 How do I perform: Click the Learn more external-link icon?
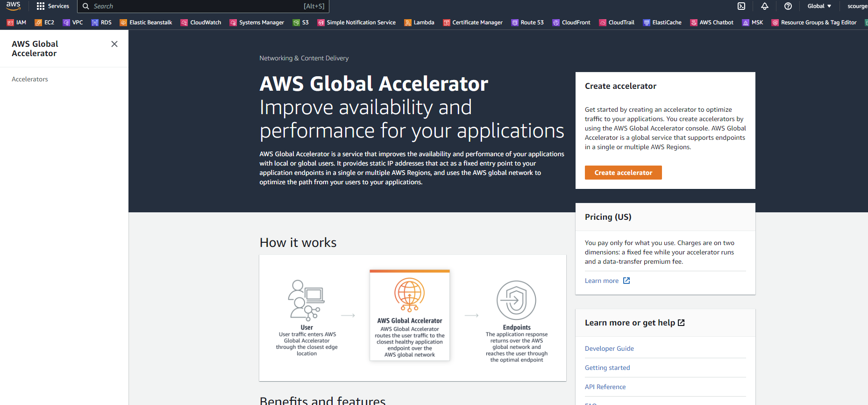(626, 281)
